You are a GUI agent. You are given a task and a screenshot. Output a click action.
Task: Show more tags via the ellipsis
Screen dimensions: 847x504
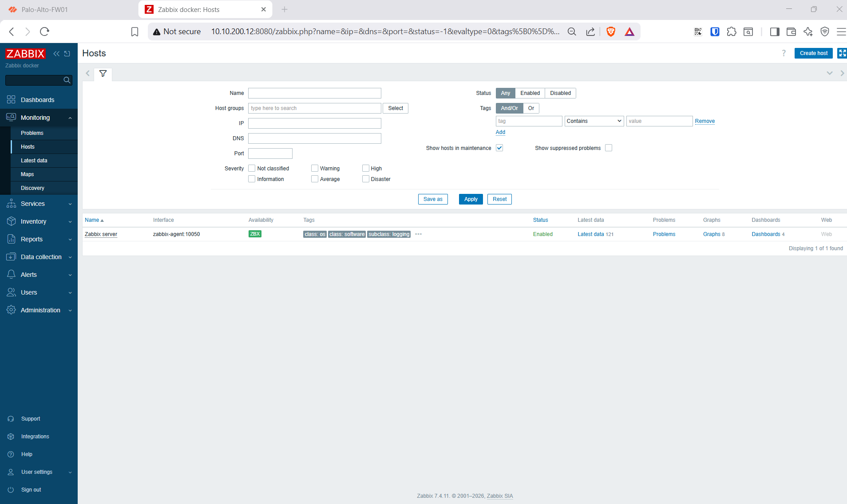418,234
